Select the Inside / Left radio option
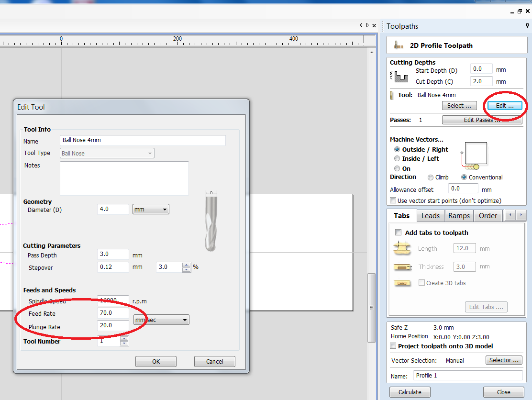The image size is (532, 400). coord(397,158)
